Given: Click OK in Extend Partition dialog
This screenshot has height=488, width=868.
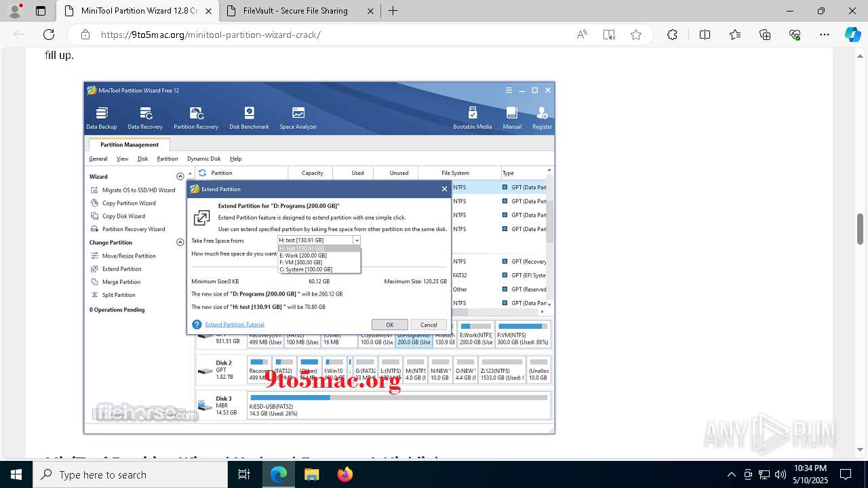Looking at the screenshot, I should coord(389,325).
